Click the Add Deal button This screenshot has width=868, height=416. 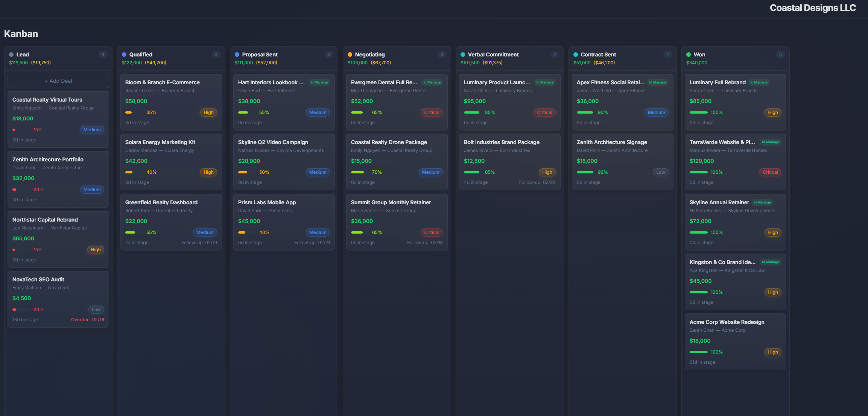tap(58, 80)
